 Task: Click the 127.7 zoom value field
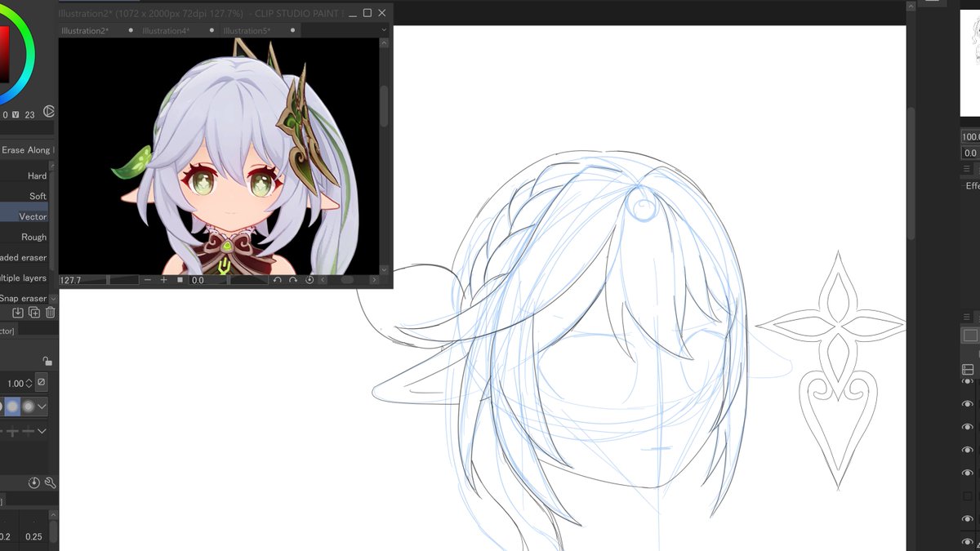(71, 280)
